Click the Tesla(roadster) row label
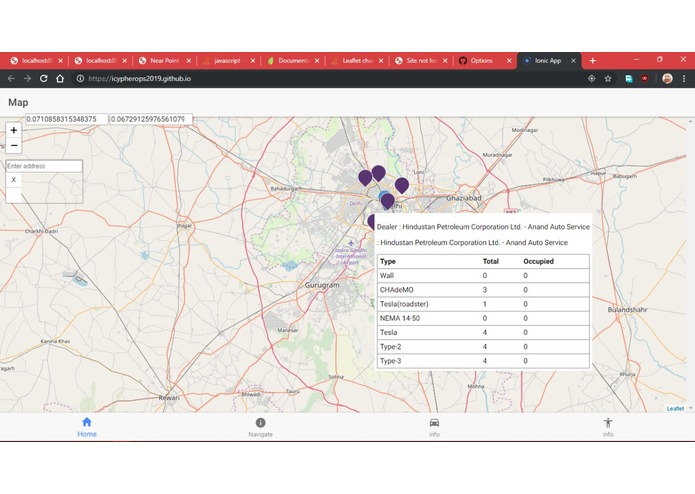 click(x=404, y=304)
